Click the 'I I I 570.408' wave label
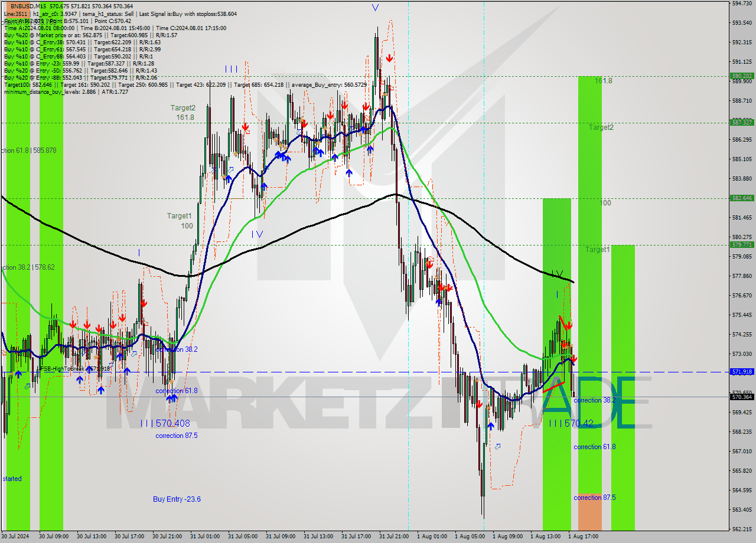 [165, 423]
